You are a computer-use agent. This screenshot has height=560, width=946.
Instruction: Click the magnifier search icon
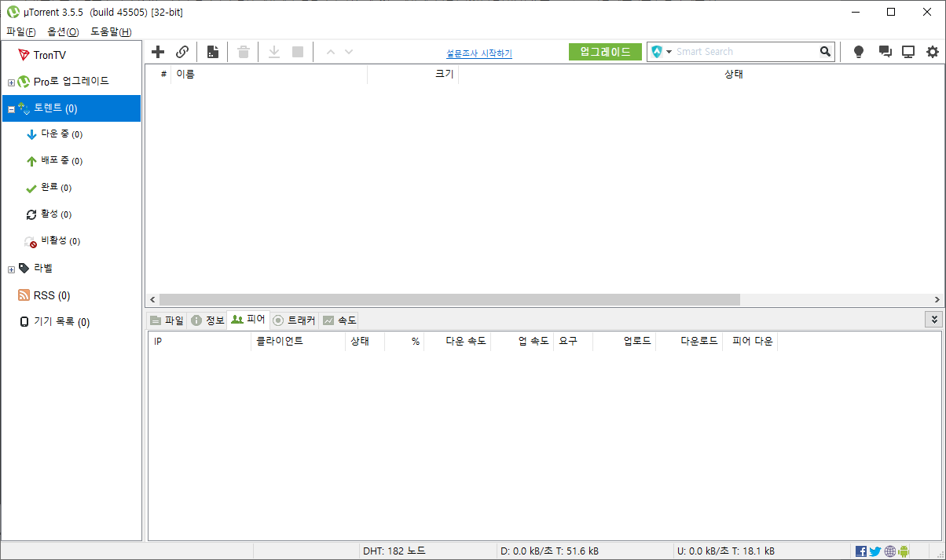pyautogui.click(x=825, y=52)
